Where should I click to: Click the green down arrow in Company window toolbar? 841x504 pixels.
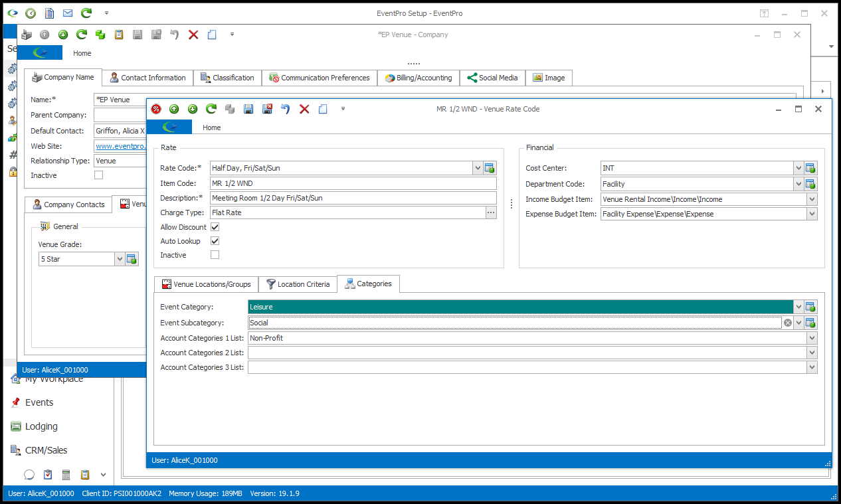point(63,35)
